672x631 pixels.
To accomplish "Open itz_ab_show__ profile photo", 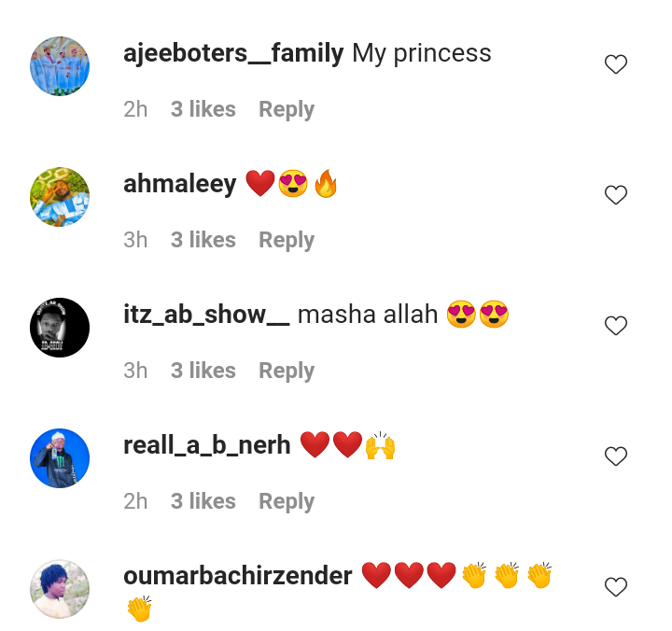I will 60,328.
